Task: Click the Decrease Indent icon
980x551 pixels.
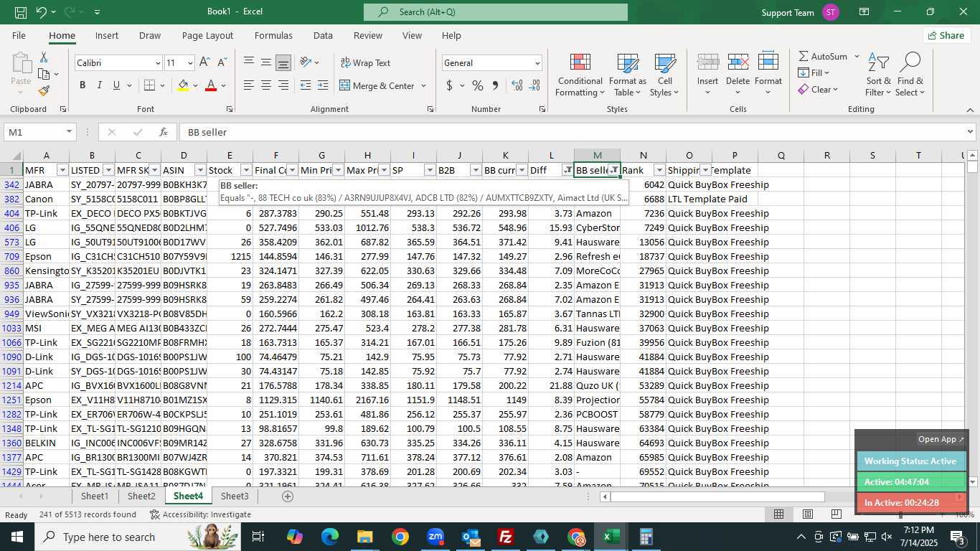Action: coord(306,85)
